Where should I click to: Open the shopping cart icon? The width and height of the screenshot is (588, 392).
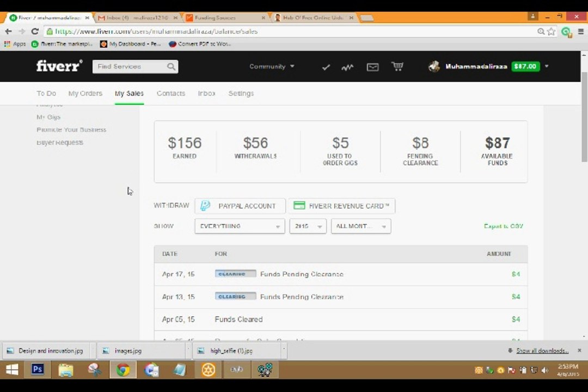pyautogui.click(x=397, y=66)
